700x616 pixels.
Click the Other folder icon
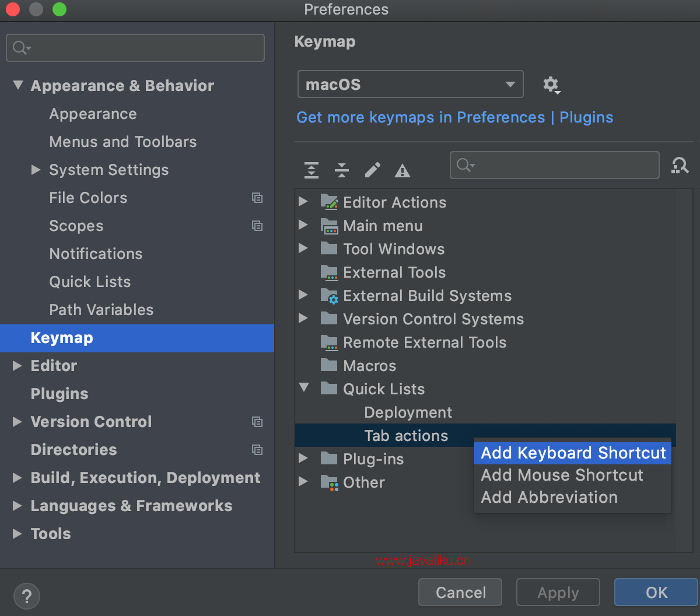point(330,482)
